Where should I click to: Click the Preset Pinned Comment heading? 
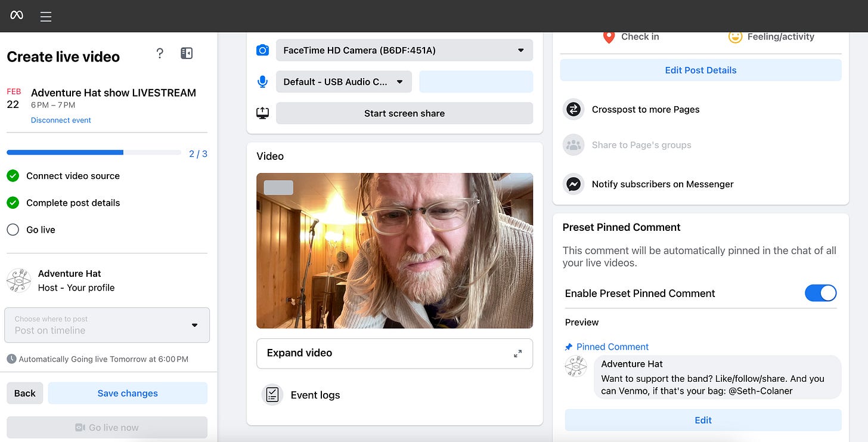621,227
